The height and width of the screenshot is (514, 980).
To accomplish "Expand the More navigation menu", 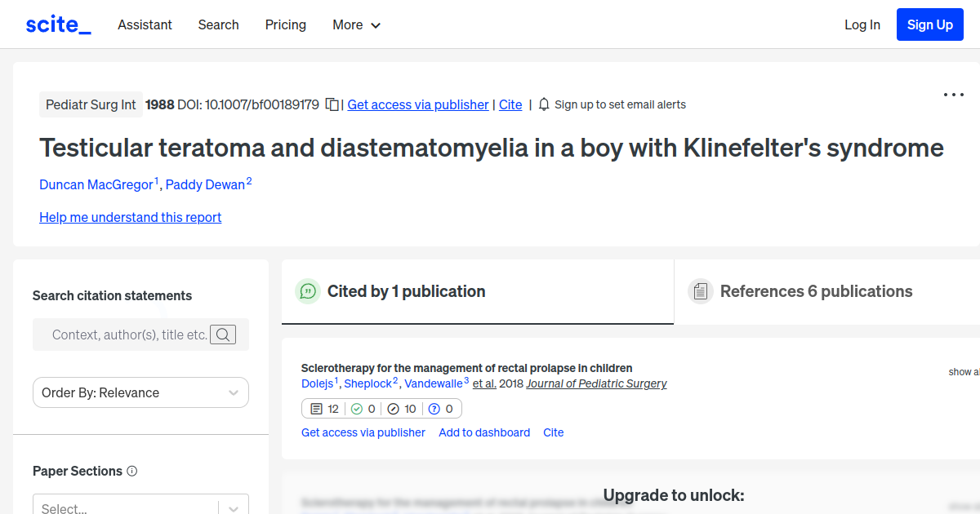I will [x=356, y=24].
